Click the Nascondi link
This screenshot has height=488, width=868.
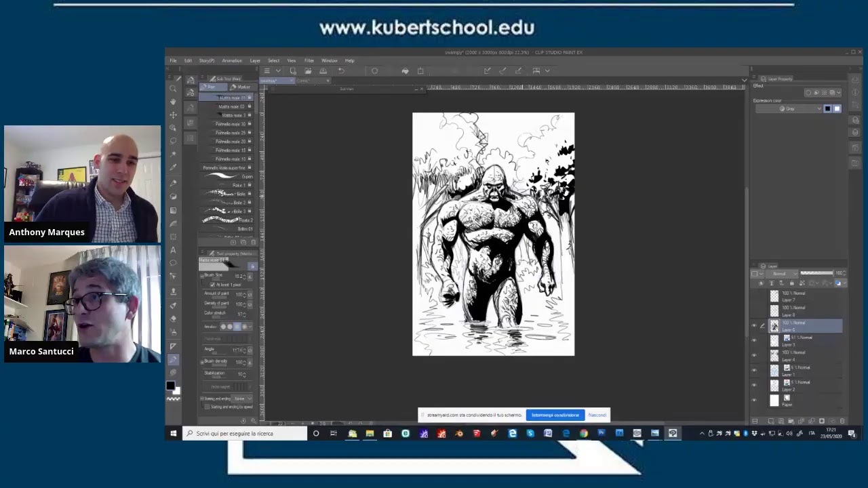[x=597, y=415]
